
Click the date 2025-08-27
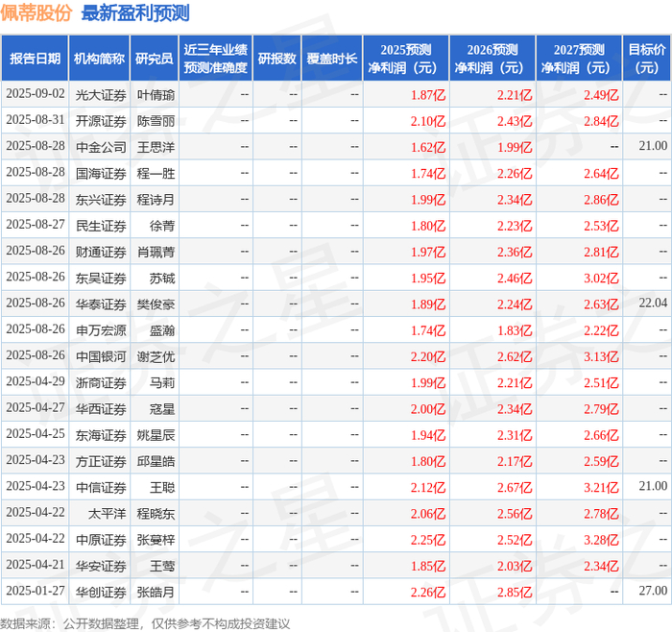36,224
